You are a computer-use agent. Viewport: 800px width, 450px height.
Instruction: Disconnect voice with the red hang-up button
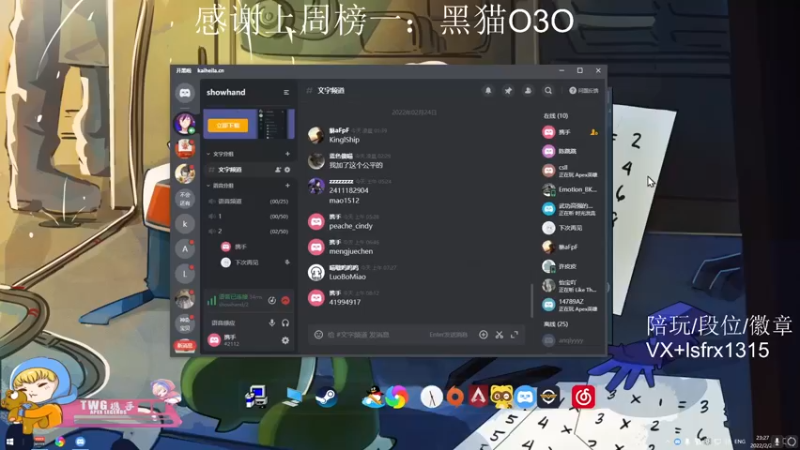285,301
